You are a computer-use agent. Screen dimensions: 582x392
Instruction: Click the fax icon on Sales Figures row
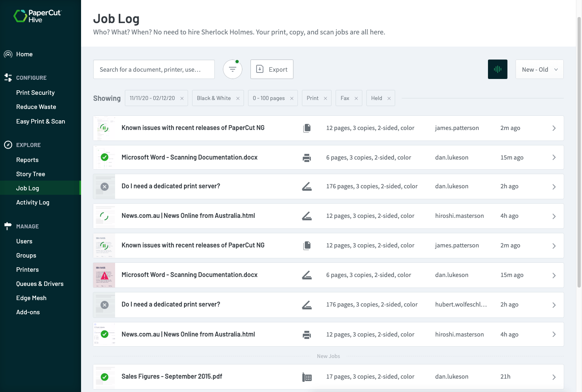pyautogui.click(x=307, y=377)
